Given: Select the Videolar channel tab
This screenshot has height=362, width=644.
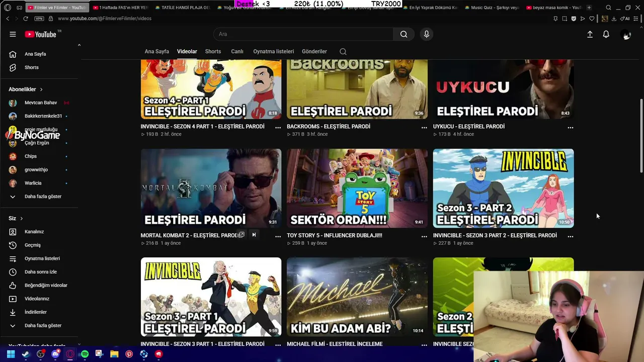Looking at the screenshot, I should click(187, 51).
